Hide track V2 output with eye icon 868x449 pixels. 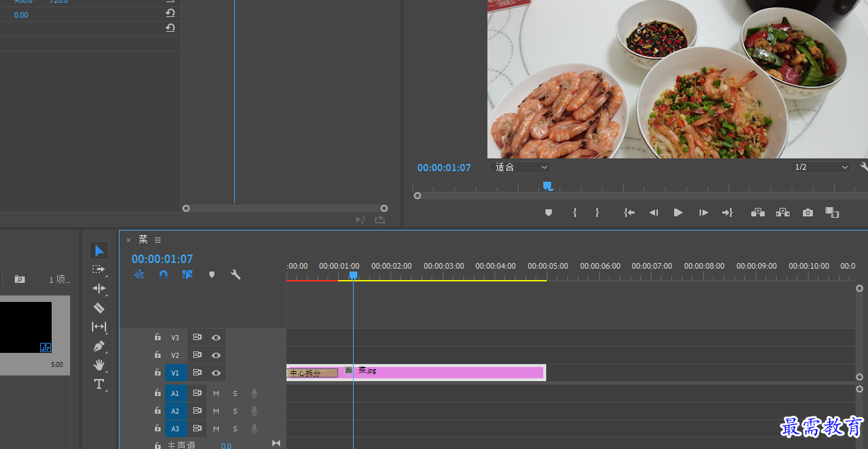tap(216, 355)
